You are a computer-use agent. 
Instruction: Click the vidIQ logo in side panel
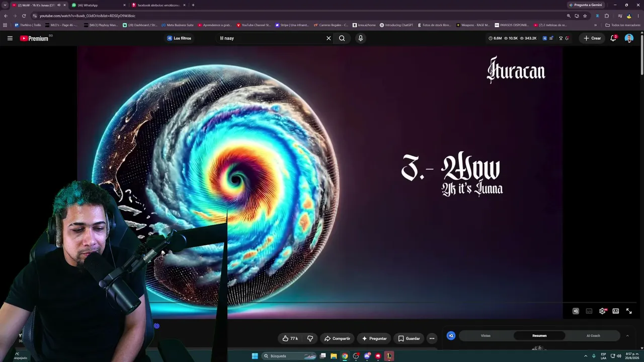tap(451, 336)
